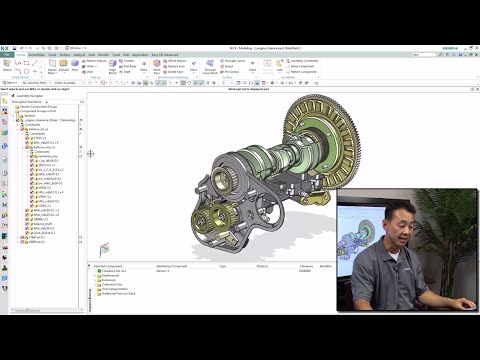Expand More in the Feature group
This screenshot has height=360, width=480.
pyautogui.click(x=144, y=66)
